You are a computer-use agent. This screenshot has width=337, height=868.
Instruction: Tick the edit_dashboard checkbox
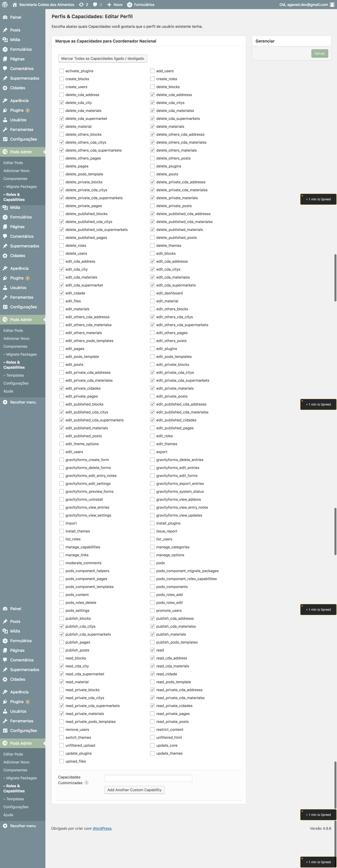click(x=152, y=293)
